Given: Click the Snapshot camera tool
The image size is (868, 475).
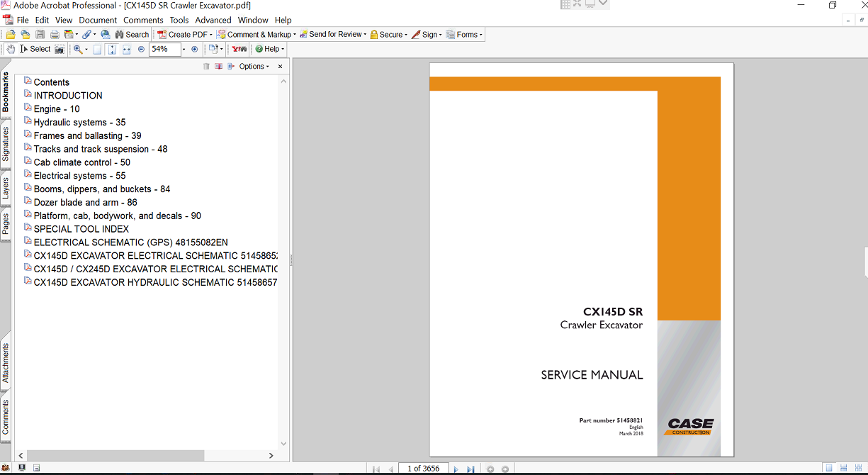Looking at the screenshot, I should pyautogui.click(x=60, y=49).
